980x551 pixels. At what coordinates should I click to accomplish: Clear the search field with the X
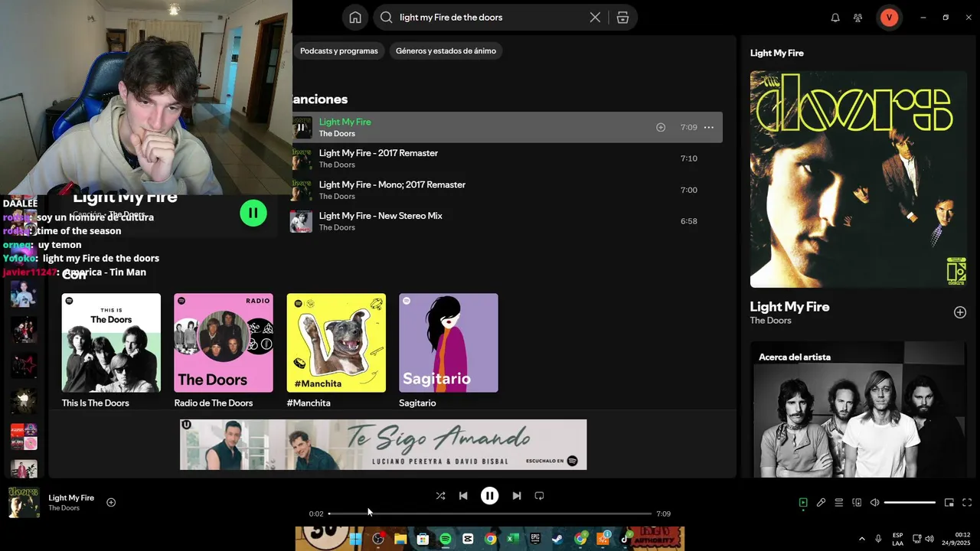coord(595,18)
